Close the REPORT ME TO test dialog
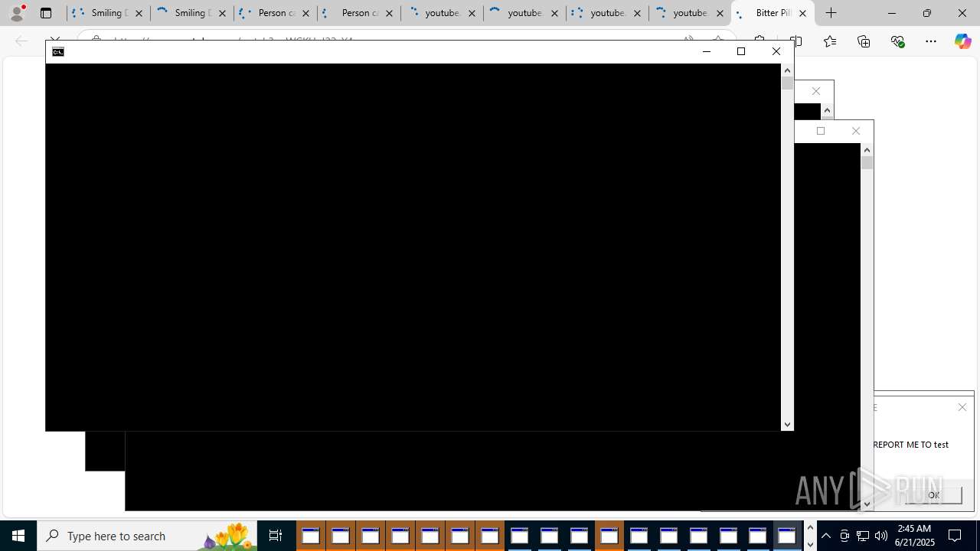The width and height of the screenshot is (980, 551). coord(962,407)
